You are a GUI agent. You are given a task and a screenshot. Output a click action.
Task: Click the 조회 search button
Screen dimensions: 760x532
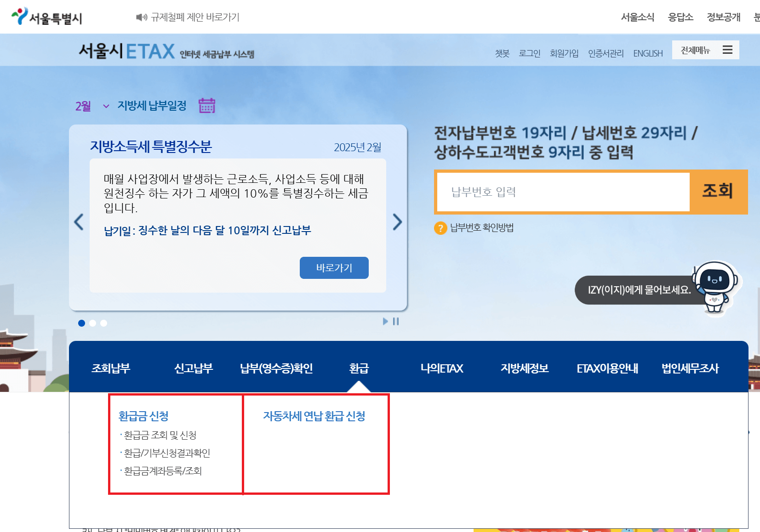(718, 192)
